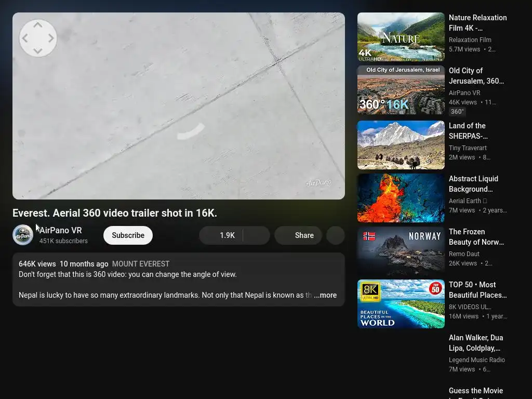
Task: Open the MOUNT EVEREST tag link
Action: tap(141, 264)
